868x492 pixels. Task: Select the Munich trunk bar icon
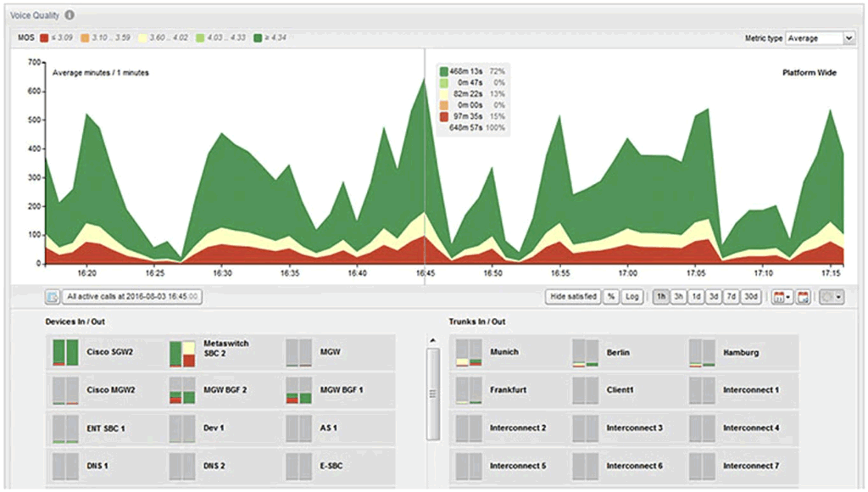(469, 353)
